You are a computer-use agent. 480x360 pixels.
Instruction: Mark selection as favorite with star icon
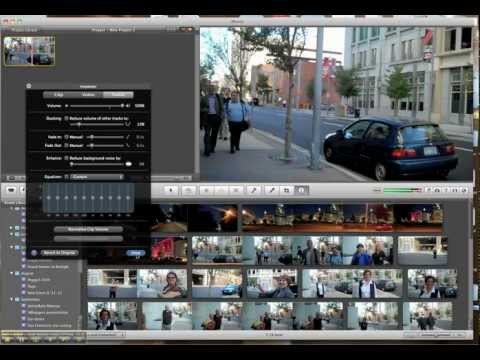click(207, 190)
